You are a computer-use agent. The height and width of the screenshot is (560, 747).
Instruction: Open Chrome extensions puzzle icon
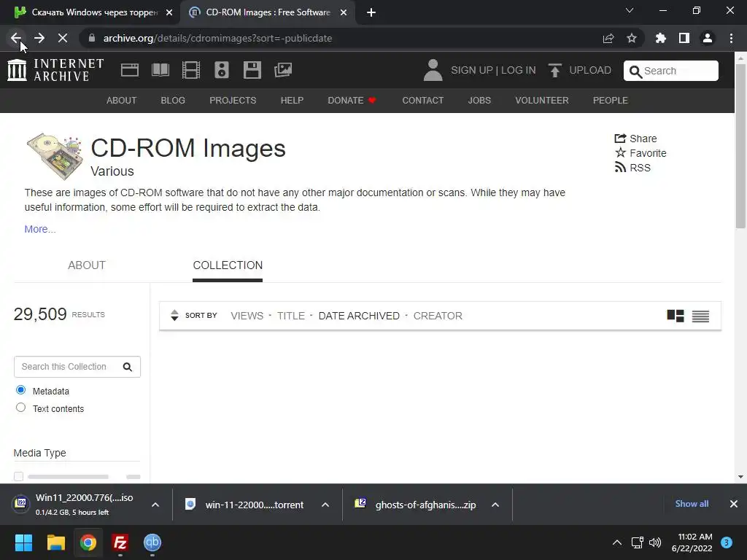click(661, 38)
